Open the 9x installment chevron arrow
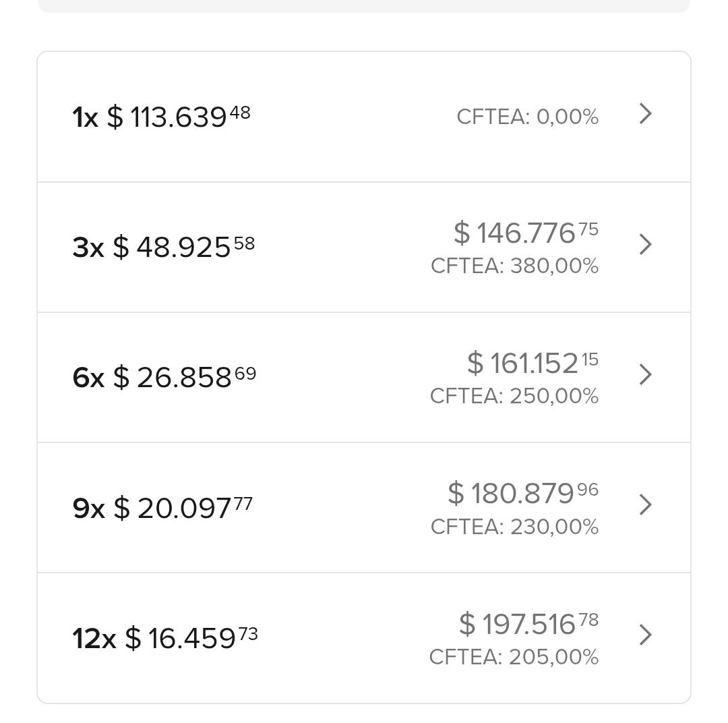 point(645,504)
